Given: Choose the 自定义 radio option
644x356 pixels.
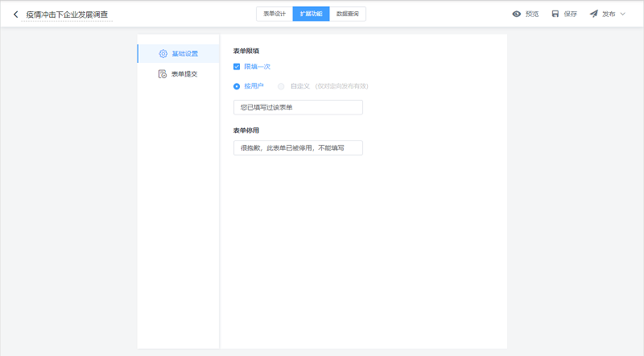Looking at the screenshot, I should 281,85.
